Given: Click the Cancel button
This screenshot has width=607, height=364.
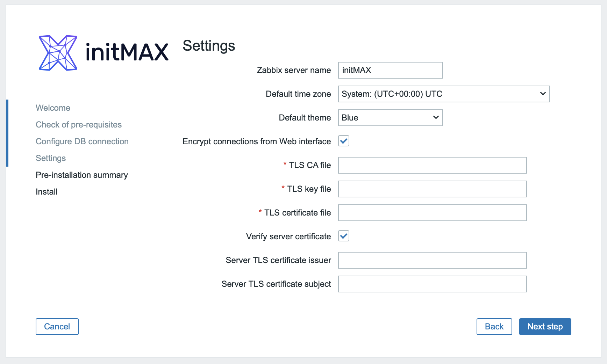Looking at the screenshot, I should click(x=57, y=327).
